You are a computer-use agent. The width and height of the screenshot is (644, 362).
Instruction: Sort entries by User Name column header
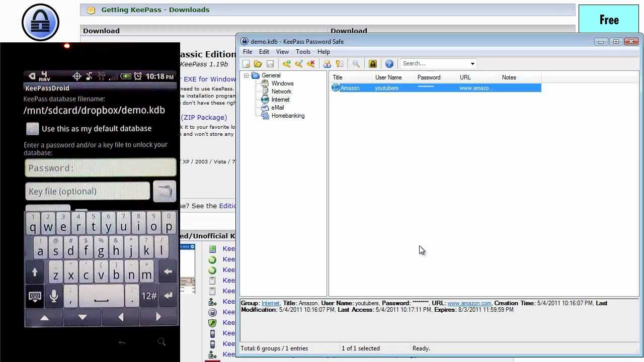point(393,77)
